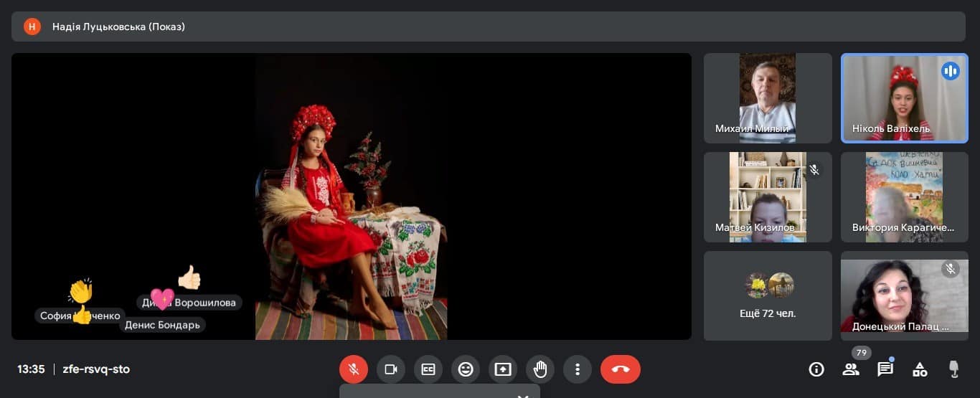Turn off the camera
Viewport: 980px width, 398px height.
391,369
